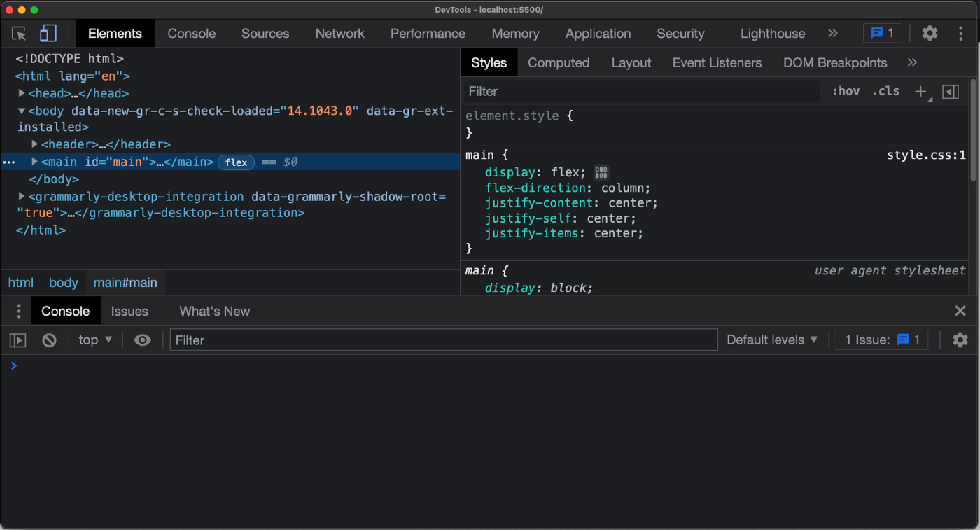
Task: Toggle the computed styles sidebar pane icon
Action: [951, 92]
